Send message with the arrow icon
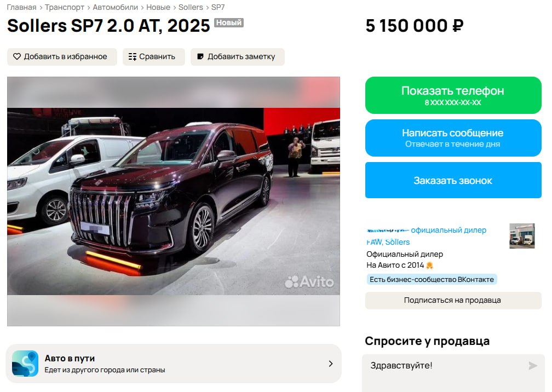552x392 pixels. point(533,366)
